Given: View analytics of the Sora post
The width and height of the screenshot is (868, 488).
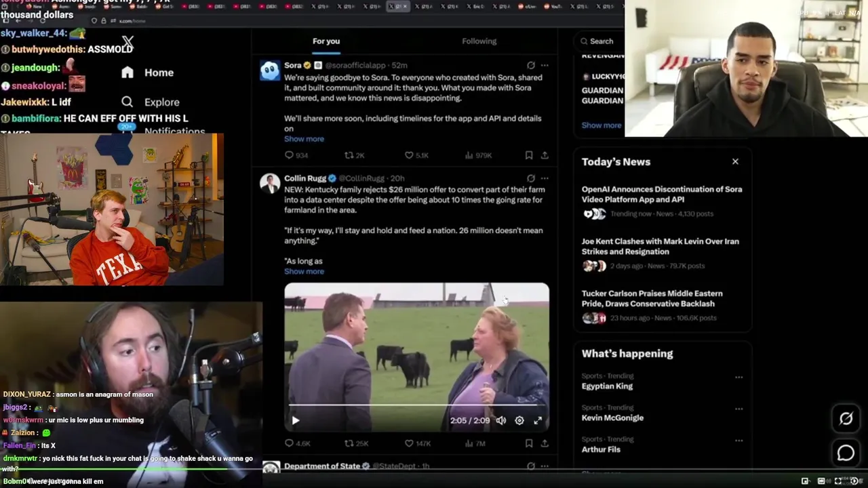Looking at the screenshot, I should (x=478, y=155).
